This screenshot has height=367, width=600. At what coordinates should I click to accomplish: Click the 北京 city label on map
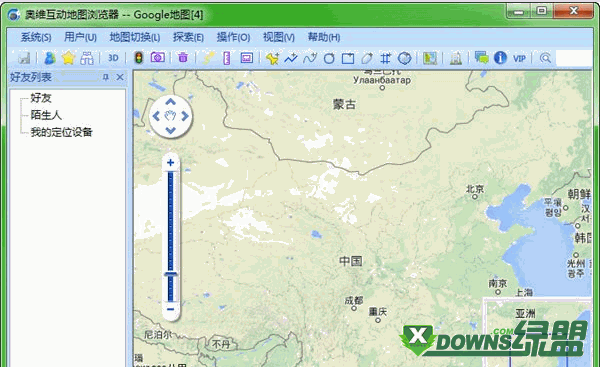click(x=475, y=189)
